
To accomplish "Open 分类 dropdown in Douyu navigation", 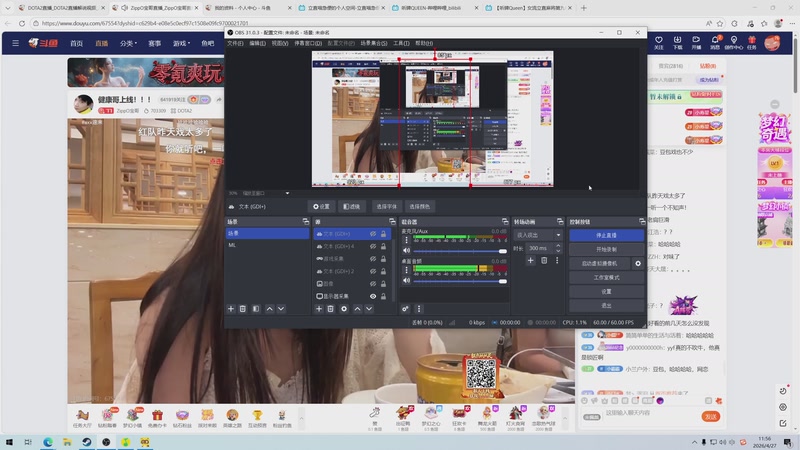I will 128,43.
